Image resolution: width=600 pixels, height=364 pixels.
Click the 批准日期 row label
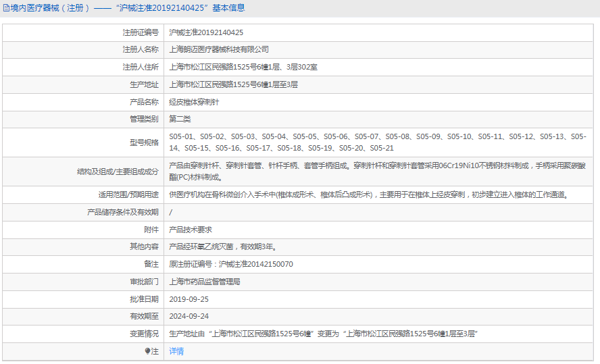pyautogui.click(x=145, y=299)
